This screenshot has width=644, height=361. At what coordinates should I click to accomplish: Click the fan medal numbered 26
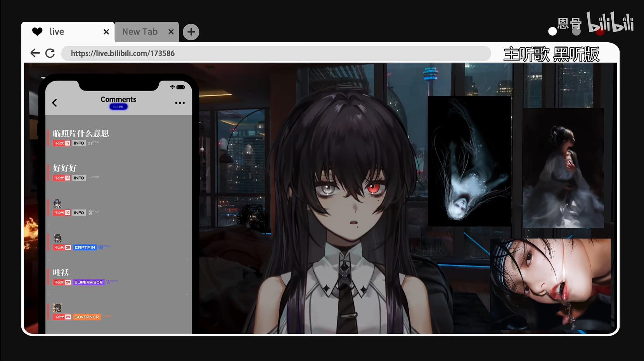62,247
